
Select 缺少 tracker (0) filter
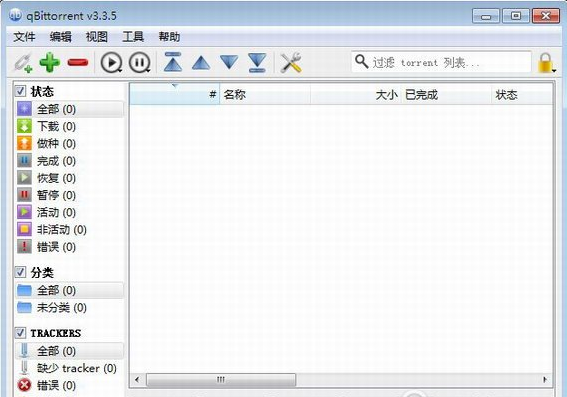69,368
